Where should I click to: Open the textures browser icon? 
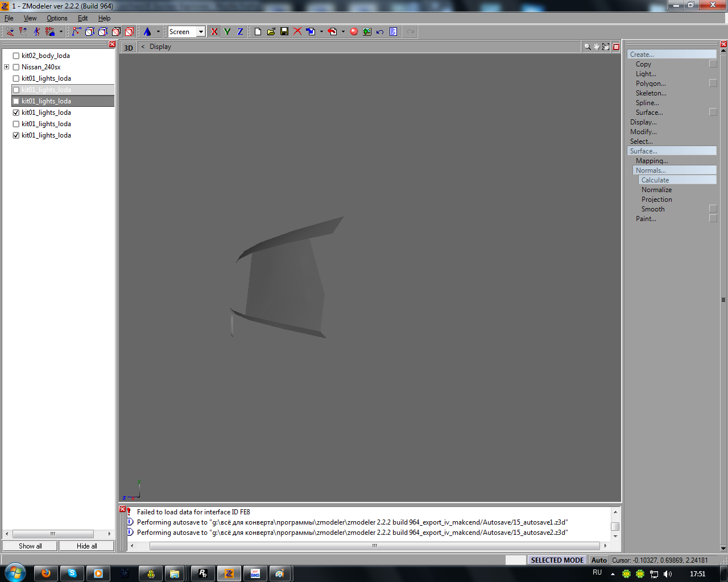click(x=367, y=32)
